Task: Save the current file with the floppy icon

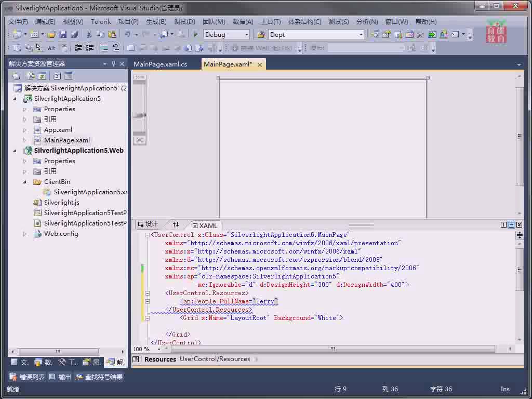Action: [63, 34]
